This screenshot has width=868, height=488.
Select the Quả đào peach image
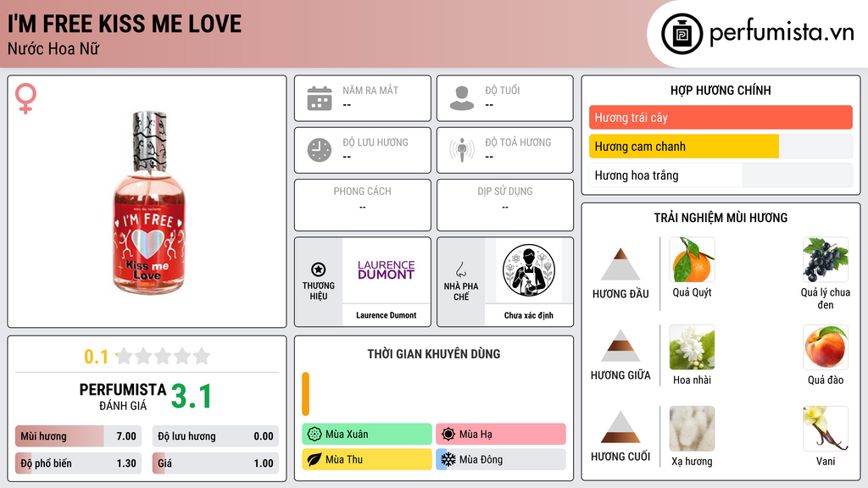pos(826,347)
